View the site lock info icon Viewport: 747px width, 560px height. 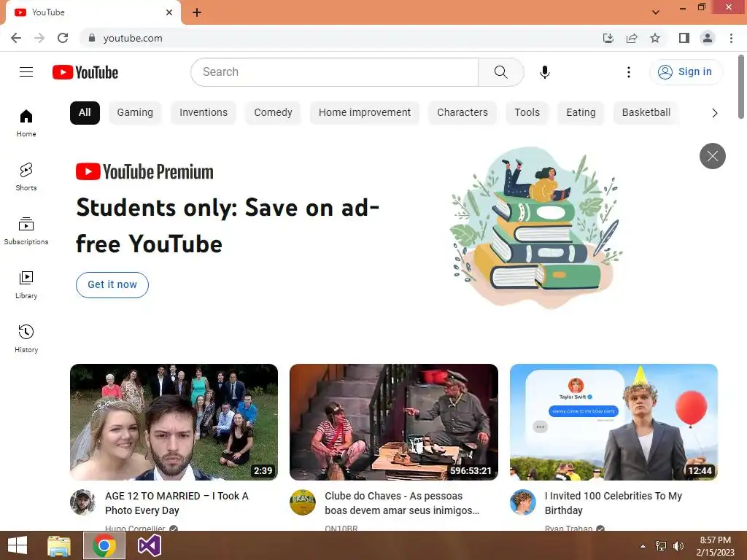point(92,38)
